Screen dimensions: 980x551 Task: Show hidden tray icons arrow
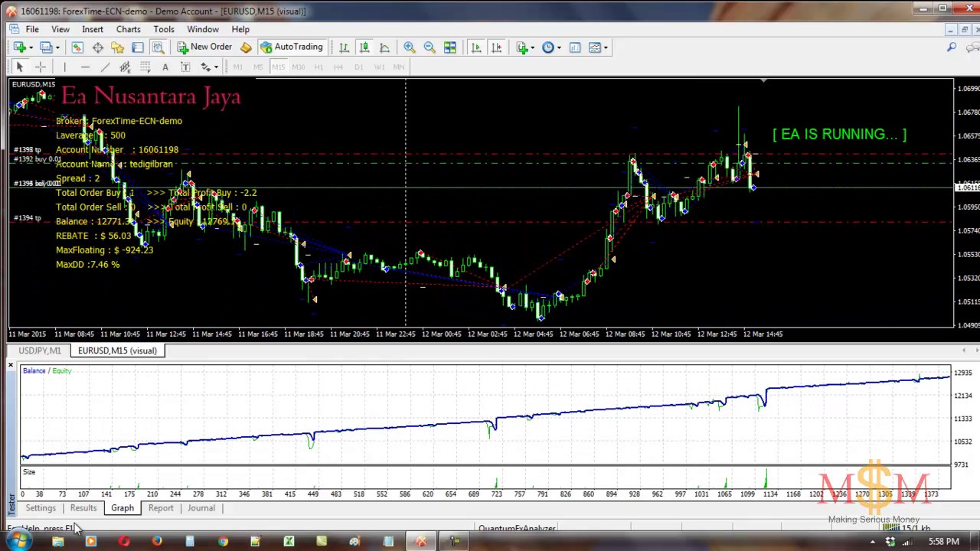click(873, 542)
